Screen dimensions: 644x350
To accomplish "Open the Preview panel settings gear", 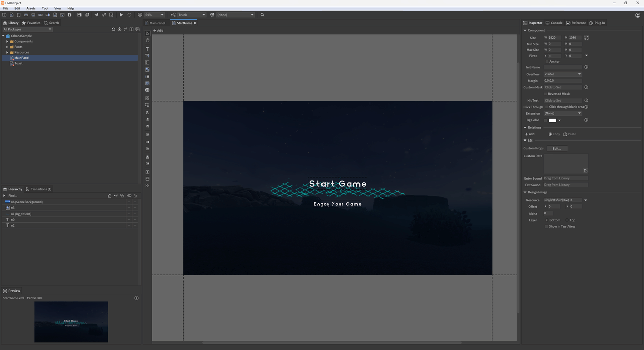I will (136, 298).
